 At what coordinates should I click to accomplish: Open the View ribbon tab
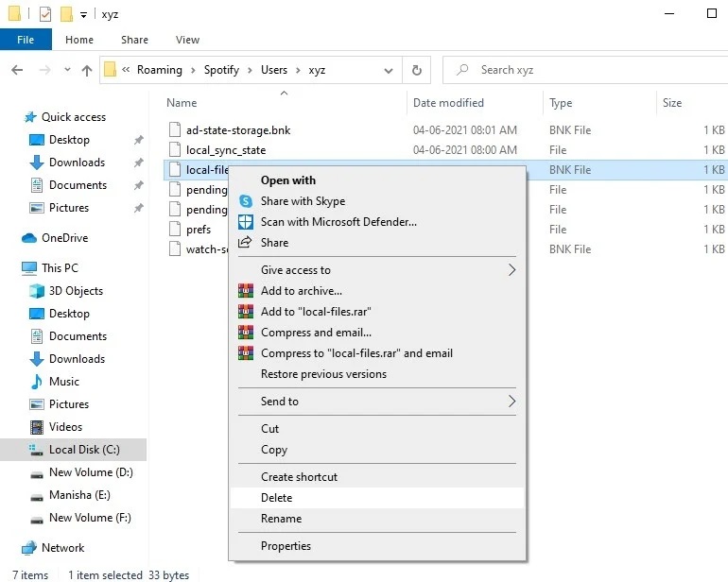187,40
